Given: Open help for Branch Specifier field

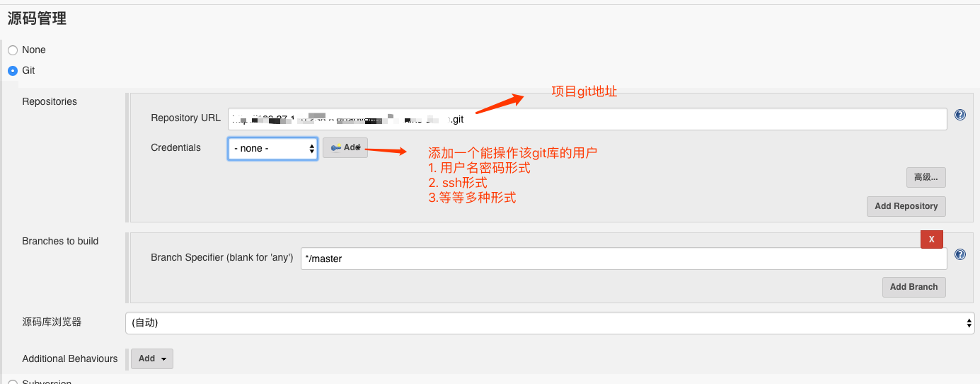Looking at the screenshot, I should click(960, 254).
